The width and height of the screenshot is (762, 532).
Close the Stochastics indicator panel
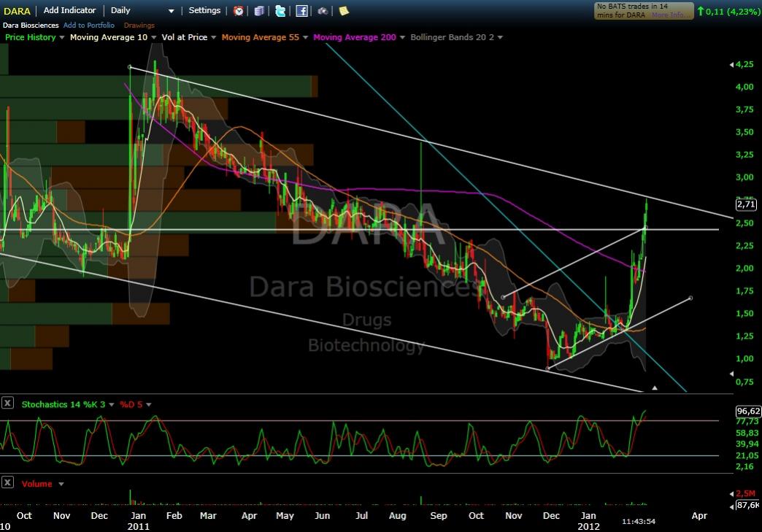point(7,404)
